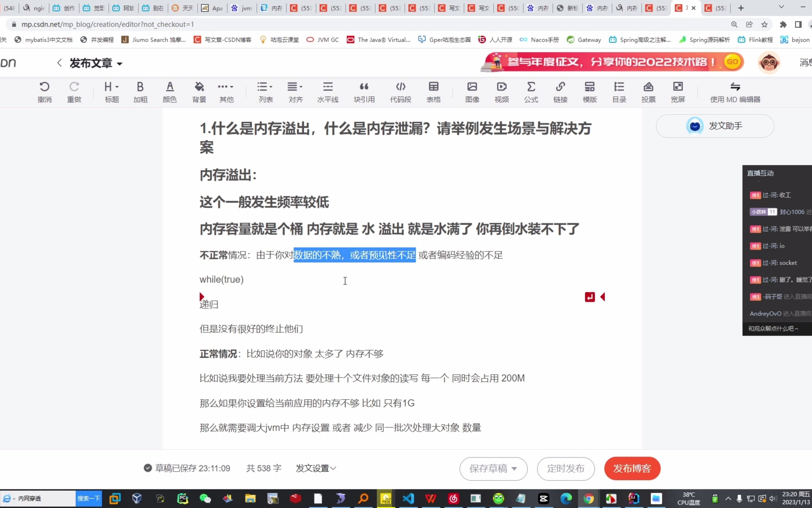Open the List (列表) dropdown

[x=265, y=92]
